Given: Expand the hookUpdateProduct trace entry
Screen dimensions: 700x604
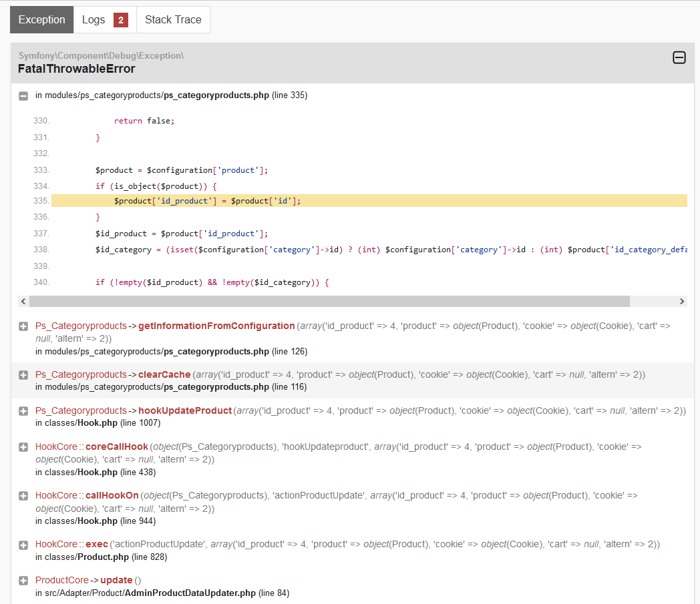Looking at the screenshot, I should pos(23,411).
